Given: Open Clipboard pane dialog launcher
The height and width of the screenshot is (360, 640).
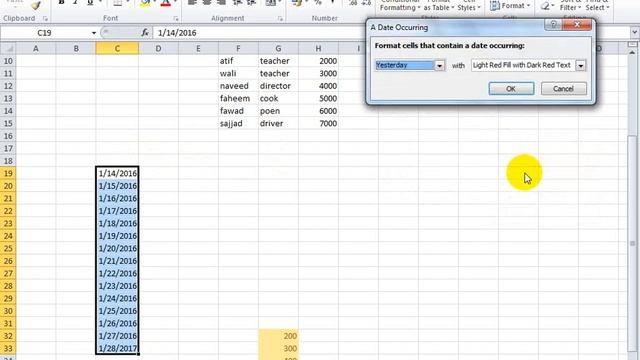Looking at the screenshot, I should [45, 19].
